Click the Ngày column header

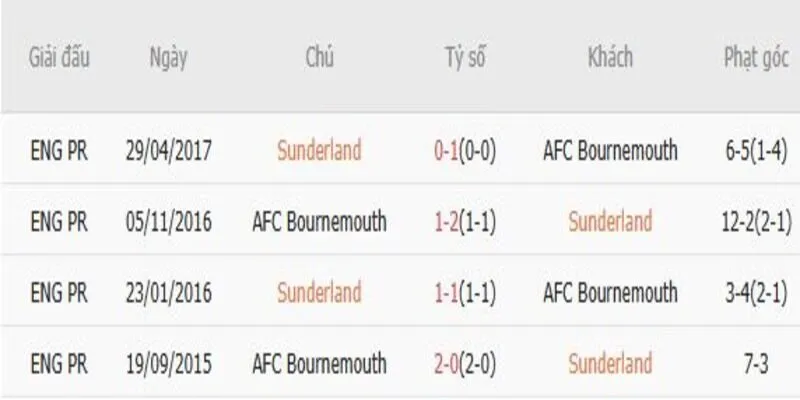[169, 57]
